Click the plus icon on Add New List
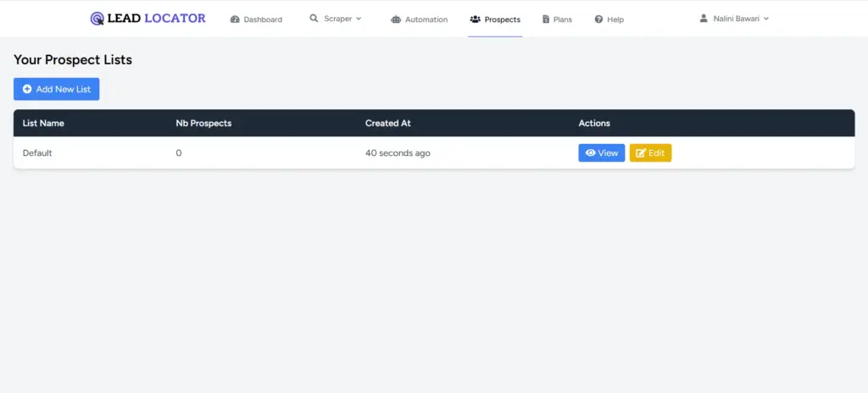Screen dimensions: 868x393 click(27, 89)
